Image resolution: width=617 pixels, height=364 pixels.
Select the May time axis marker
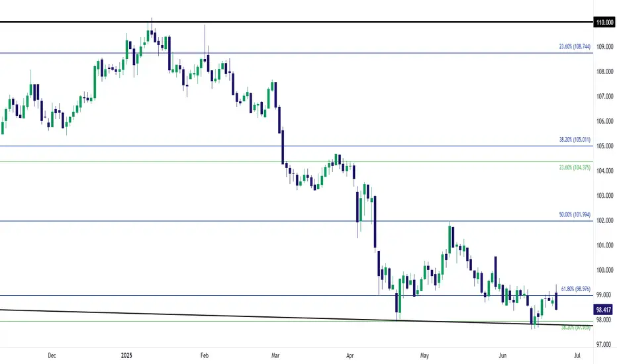pyautogui.click(x=424, y=355)
